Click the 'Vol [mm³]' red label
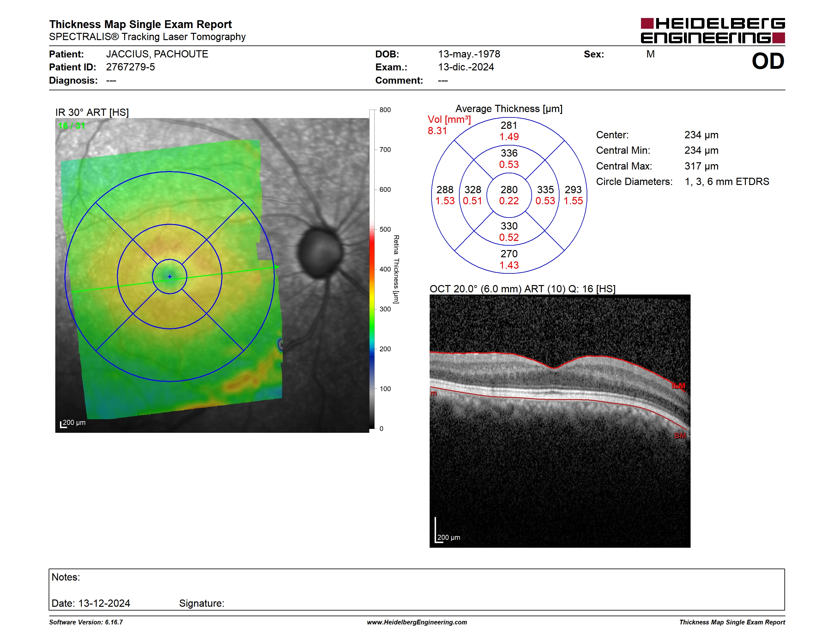The width and height of the screenshot is (834, 644). click(449, 119)
